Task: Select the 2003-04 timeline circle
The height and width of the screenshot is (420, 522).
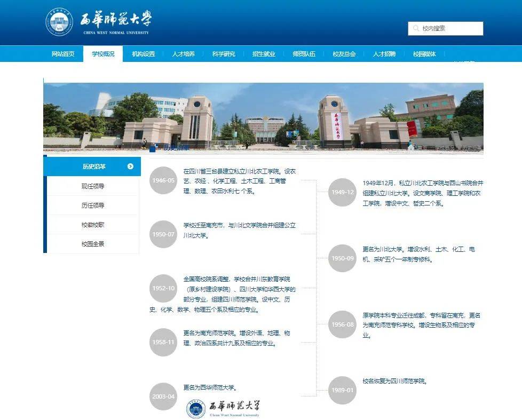Action: pos(163,397)
